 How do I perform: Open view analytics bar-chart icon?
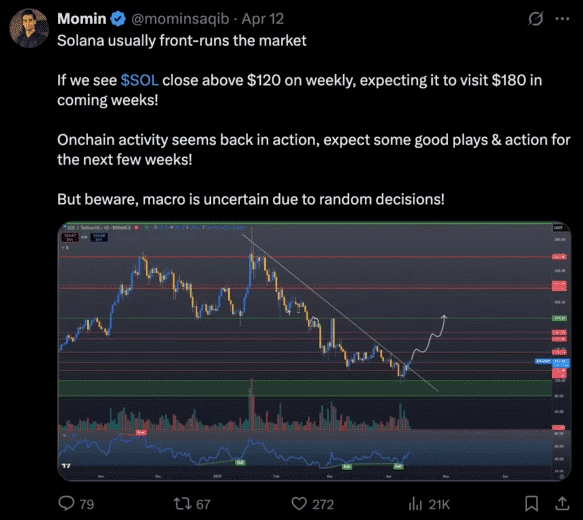(415, 504)
